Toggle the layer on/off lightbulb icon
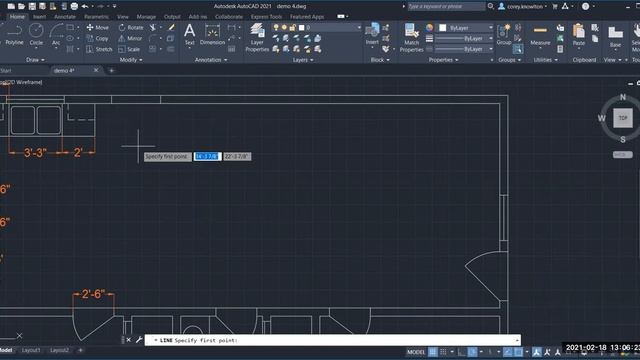Screen dimensions: 640x360 point(276,27)
